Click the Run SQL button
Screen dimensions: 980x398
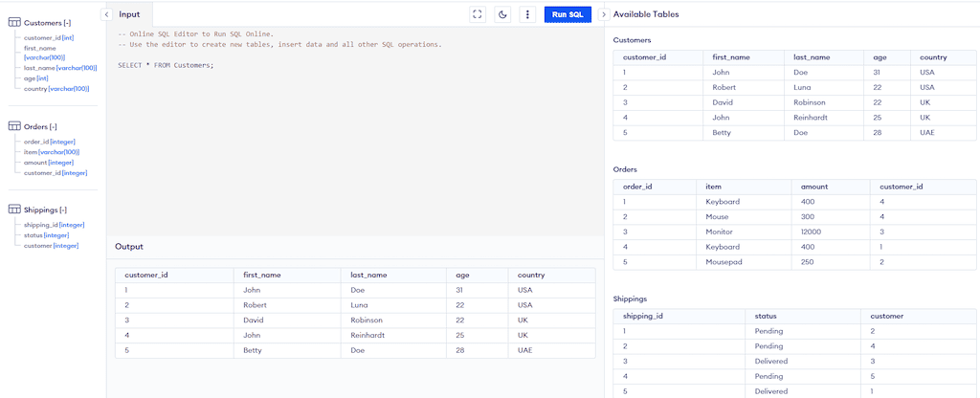568,14
